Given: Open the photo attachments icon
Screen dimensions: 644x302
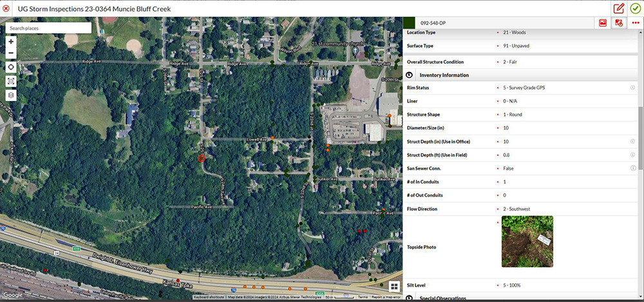Looking at the screenshot, I should [603, 23].
